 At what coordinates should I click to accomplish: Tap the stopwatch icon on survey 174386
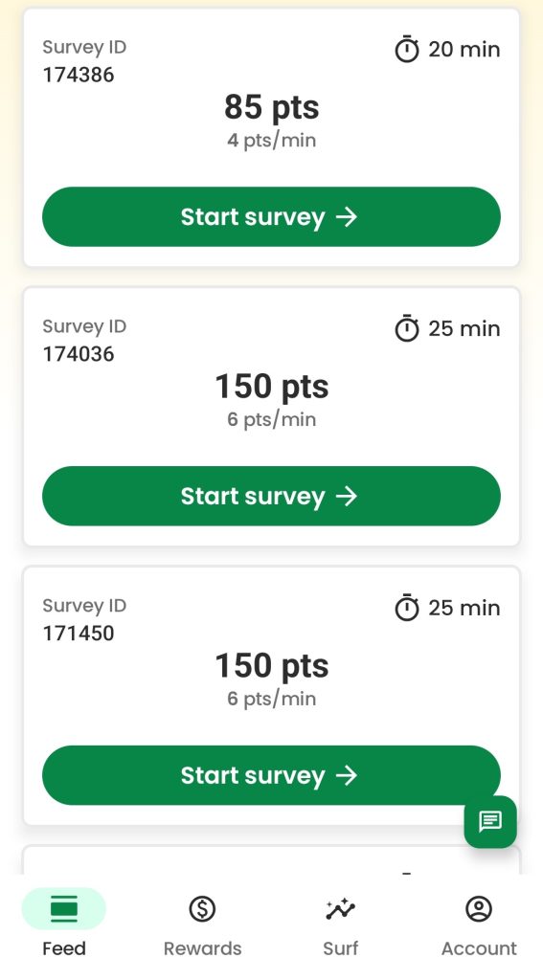(x=407, y=49)
